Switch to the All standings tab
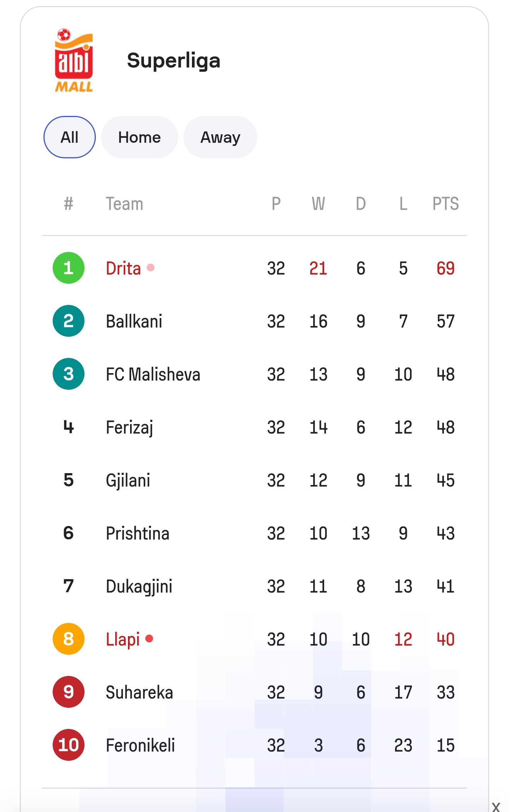This screenshot has height=812, width=509. point(70,137)
